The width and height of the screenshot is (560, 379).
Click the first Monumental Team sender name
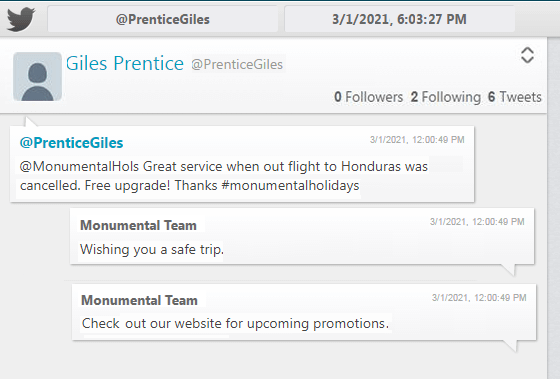click(138, 225)
